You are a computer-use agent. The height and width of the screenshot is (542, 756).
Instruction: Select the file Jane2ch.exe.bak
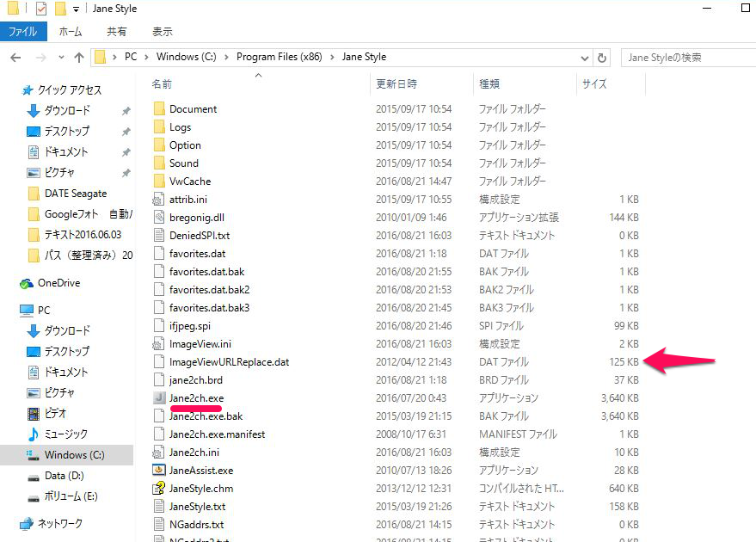tap(206, 416)
